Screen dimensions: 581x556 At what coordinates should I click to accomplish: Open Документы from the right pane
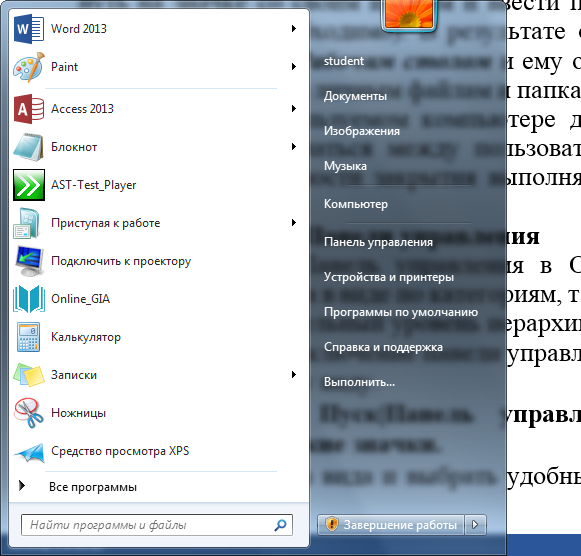[x=355, y=96]
